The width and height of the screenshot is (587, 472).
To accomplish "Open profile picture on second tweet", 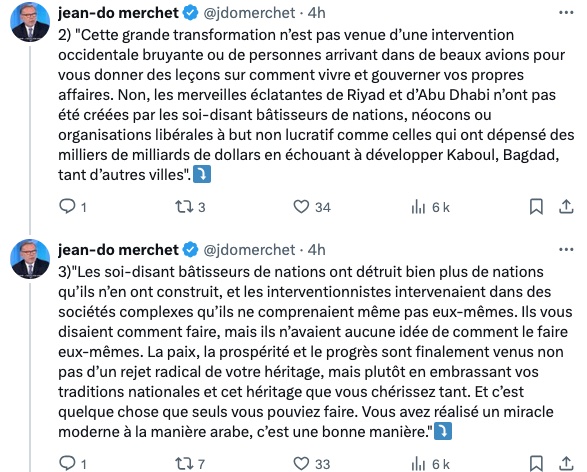I will [30, 259].
